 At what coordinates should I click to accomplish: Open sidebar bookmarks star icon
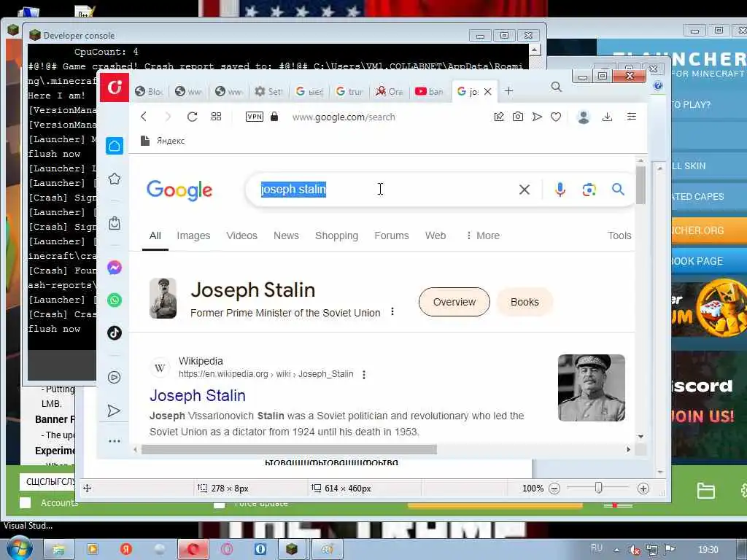pos(115,179)
